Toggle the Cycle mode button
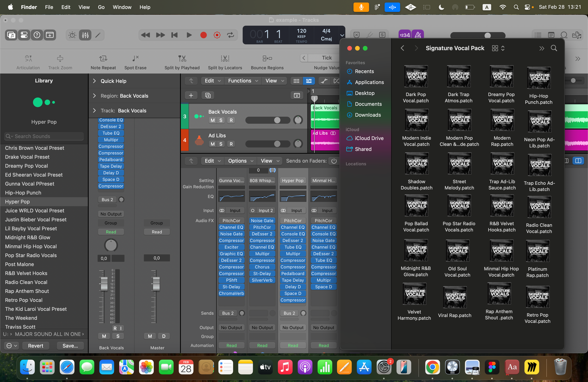 [x=230, y=35]
